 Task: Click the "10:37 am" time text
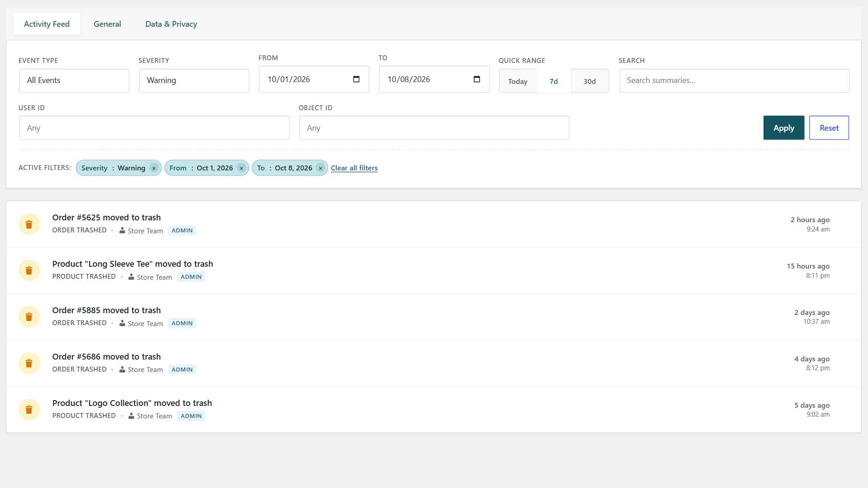pyautogui.click(x=816, y=322)
